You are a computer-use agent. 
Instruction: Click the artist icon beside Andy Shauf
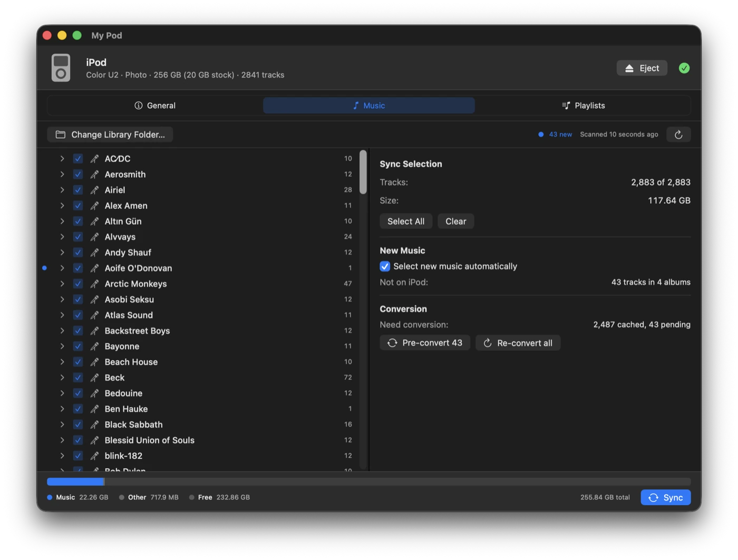(x=94, y=253)
